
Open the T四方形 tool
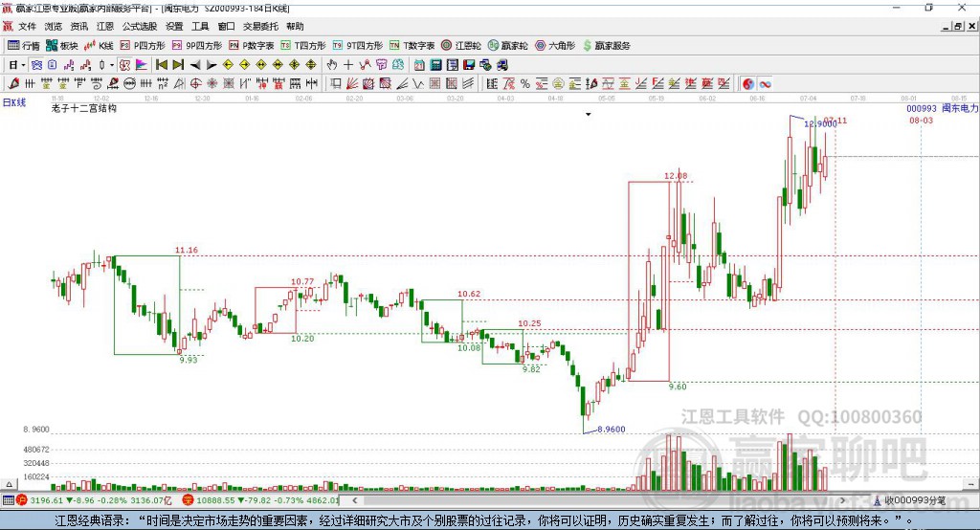coord(303,46)
